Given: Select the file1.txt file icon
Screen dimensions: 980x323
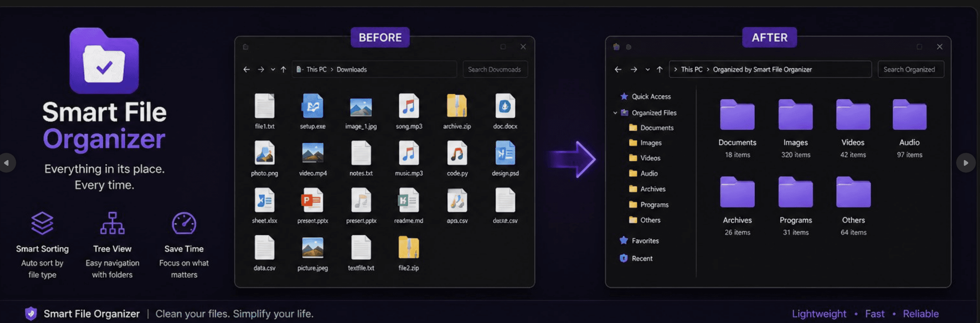Looking at the screenshot, I should coord(264,106).
